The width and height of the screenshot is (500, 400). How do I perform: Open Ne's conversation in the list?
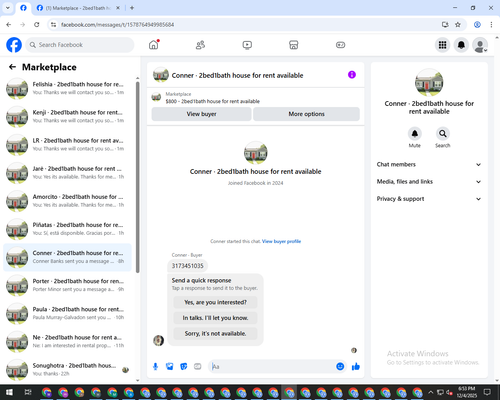(67, 342)
